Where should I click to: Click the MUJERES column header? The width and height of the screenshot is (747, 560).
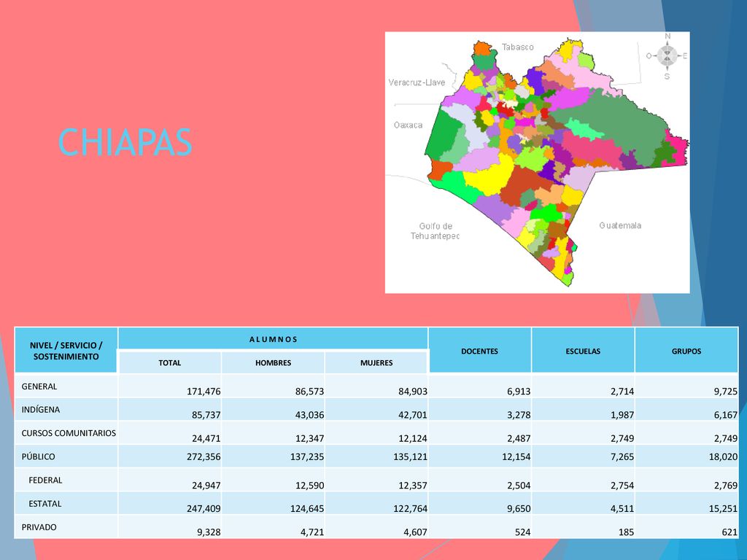[376, 363]
